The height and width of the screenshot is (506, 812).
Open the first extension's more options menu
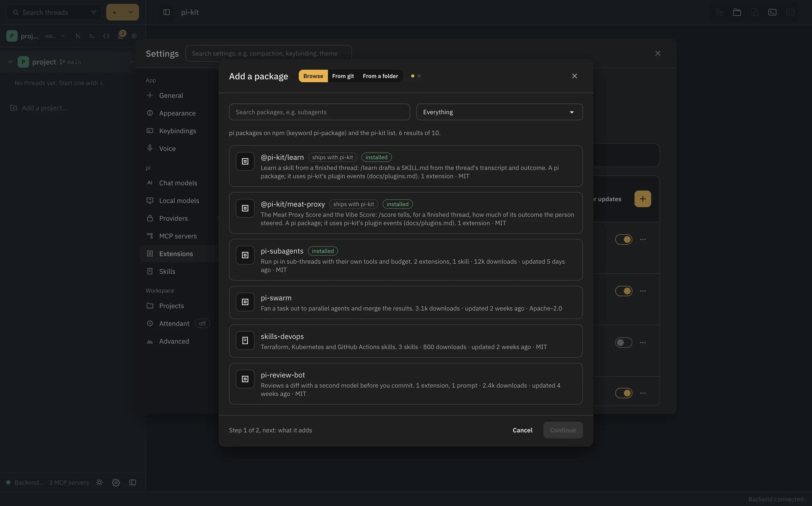[643, 239]
